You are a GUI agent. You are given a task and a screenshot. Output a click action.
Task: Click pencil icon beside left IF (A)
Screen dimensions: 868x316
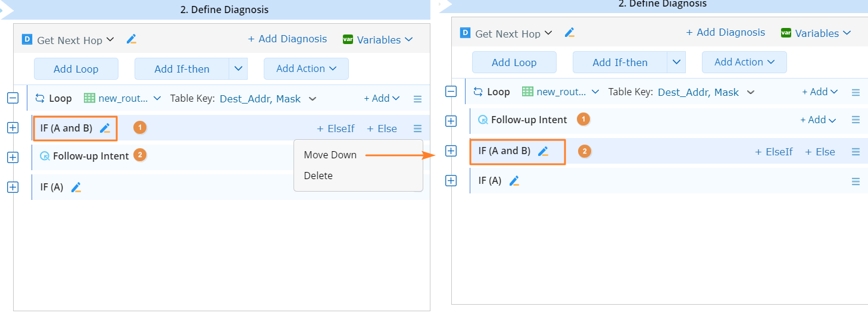[76, 187]
